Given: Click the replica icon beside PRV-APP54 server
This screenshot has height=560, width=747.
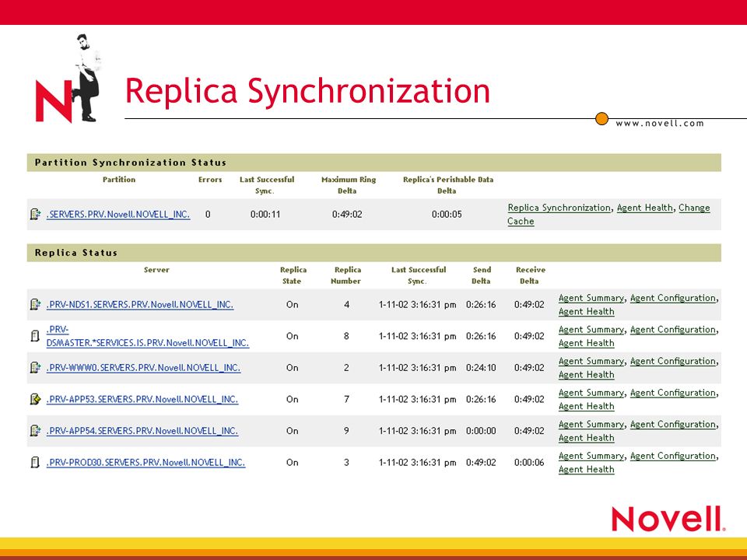Looking at the screenshot, I should click(35, 431).
